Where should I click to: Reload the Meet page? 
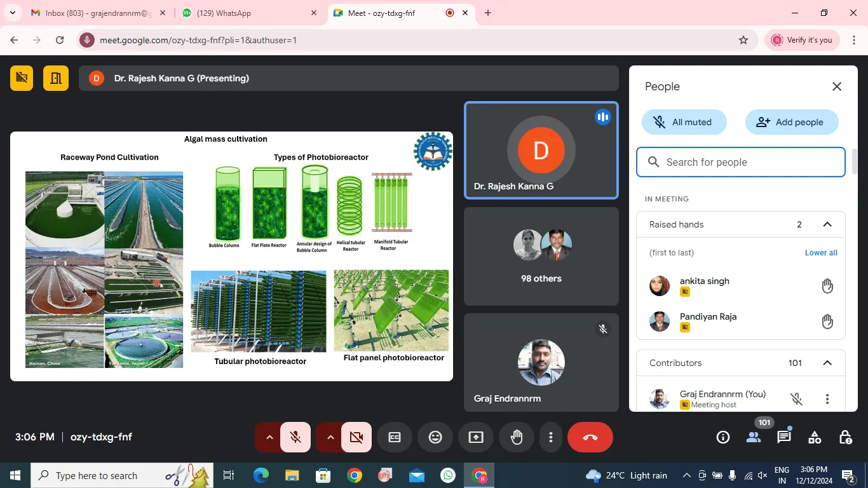(x=60, y=40)
